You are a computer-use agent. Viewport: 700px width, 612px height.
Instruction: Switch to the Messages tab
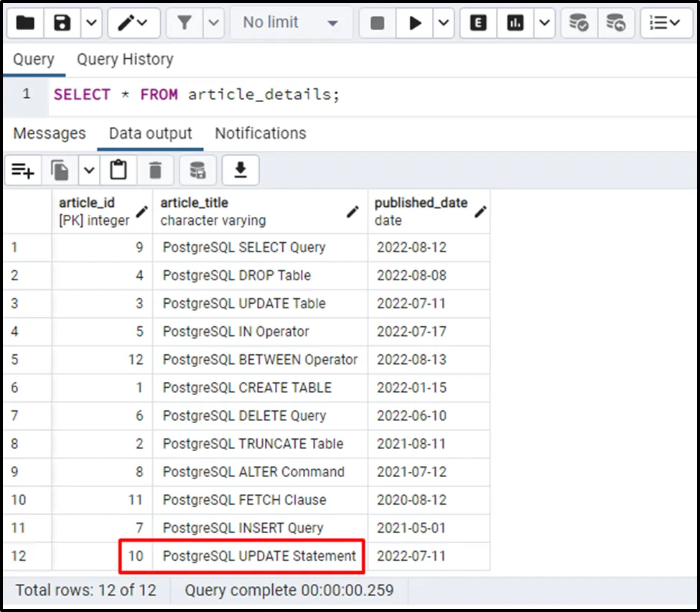(50, 134)
